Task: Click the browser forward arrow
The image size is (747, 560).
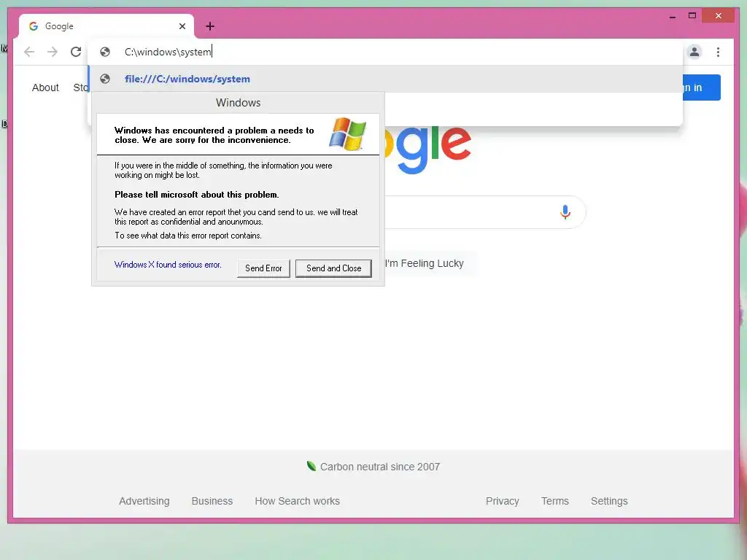Action: tap(53, 52)
